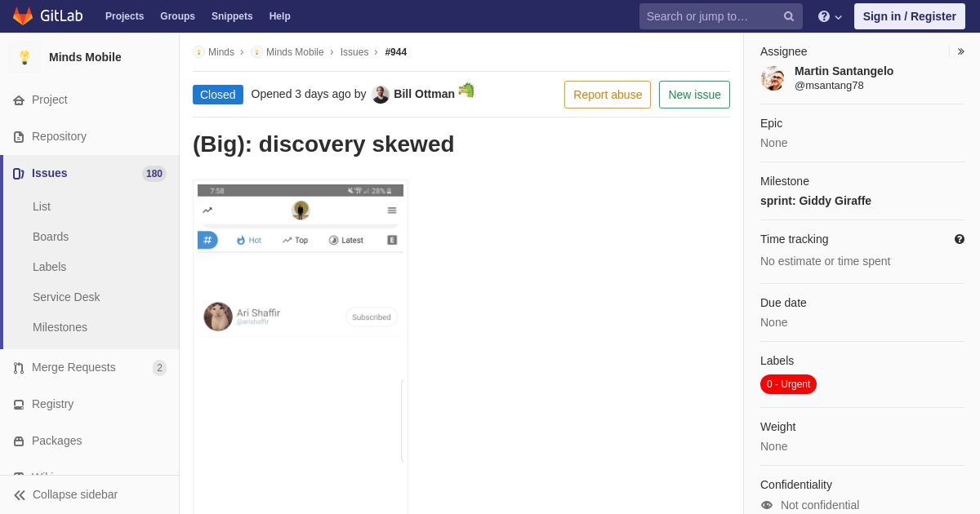This screenshot has width=980, height=514.
Task: Click the dragon emoji status icon
Action: pyautogui.click(x=466, y=91)
